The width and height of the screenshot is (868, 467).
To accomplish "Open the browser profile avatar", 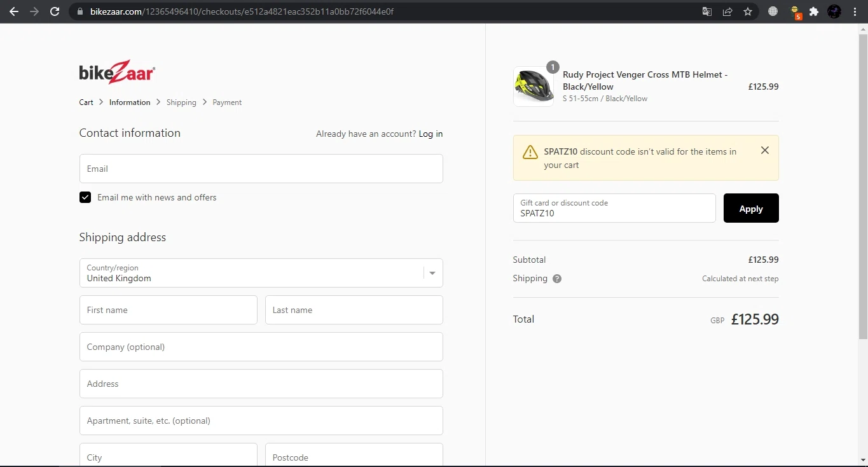I will point(834,11).
